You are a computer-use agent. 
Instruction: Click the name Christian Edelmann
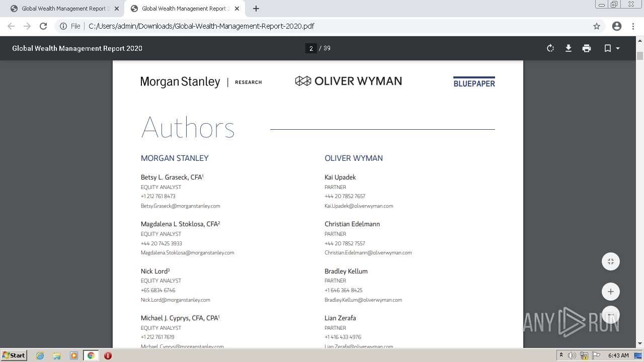point(352,224)
